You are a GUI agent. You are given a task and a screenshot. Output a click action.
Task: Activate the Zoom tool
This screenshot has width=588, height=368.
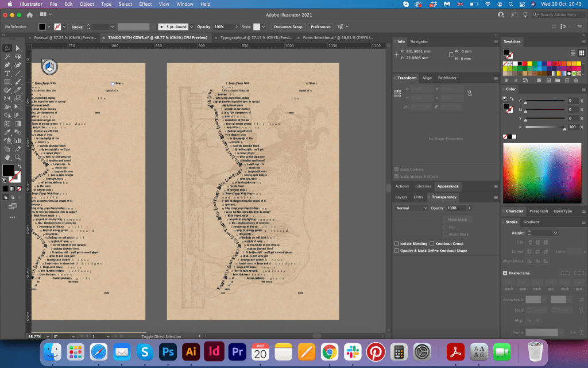click(x=18, y=157)
